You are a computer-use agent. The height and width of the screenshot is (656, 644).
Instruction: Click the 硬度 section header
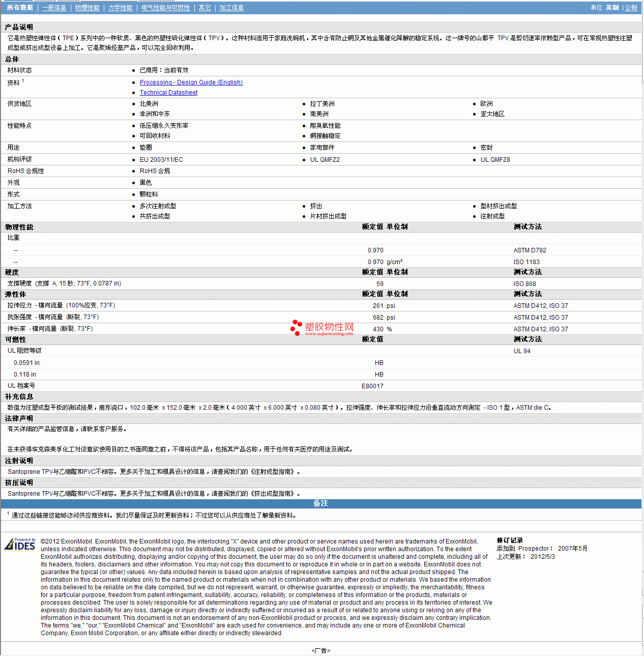12,272
